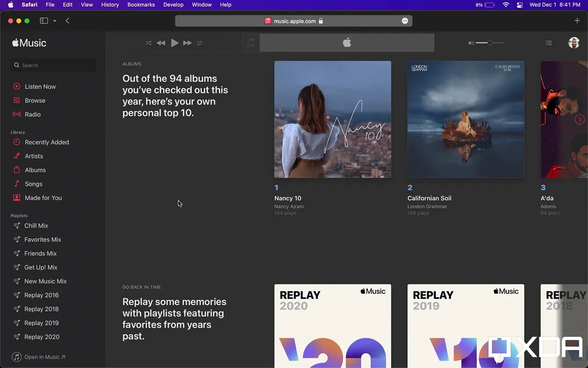Select the Browse sidebar item
This screenshot has width=588, height=368.
[x=34, y=100]
